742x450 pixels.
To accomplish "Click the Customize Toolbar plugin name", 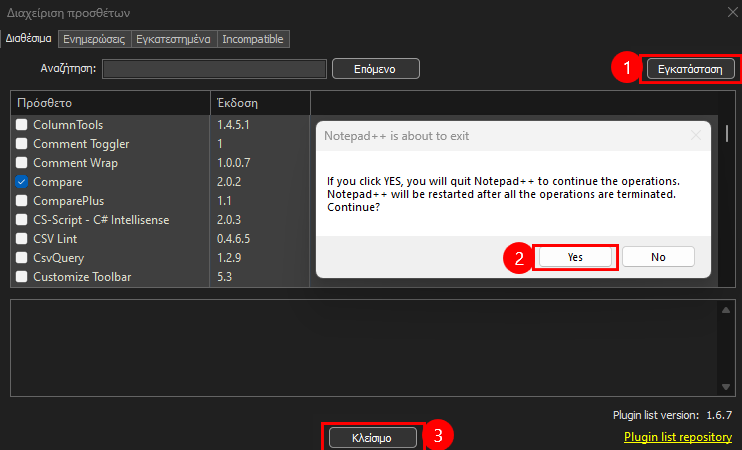I will [x=82, y=276].
